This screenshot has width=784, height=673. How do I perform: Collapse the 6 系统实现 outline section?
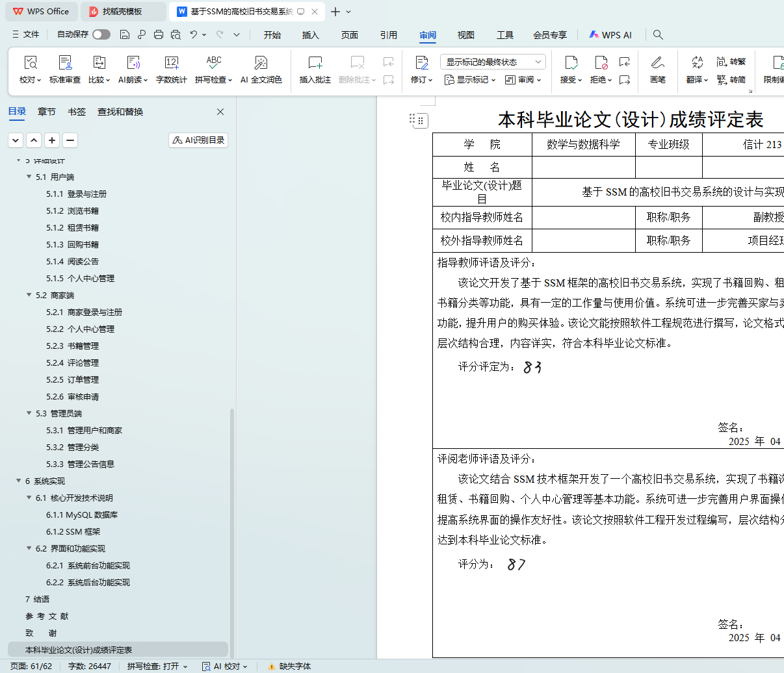coord(19,481)
